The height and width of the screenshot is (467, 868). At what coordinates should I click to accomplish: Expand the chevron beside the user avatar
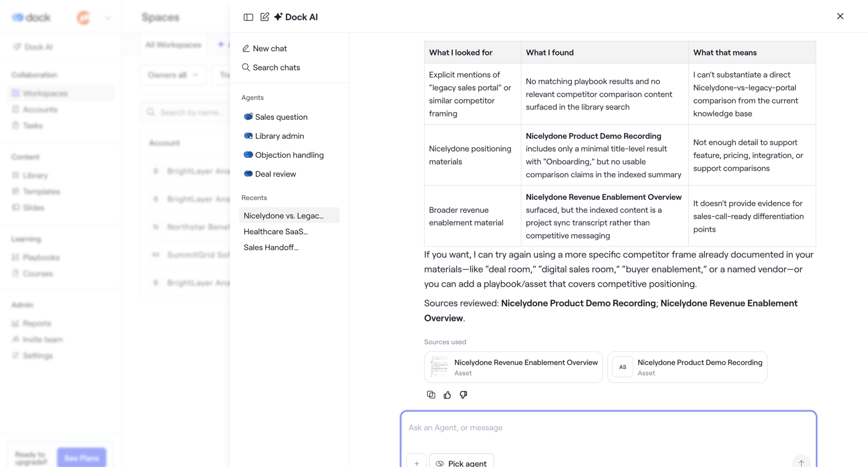tap(108, 18)
